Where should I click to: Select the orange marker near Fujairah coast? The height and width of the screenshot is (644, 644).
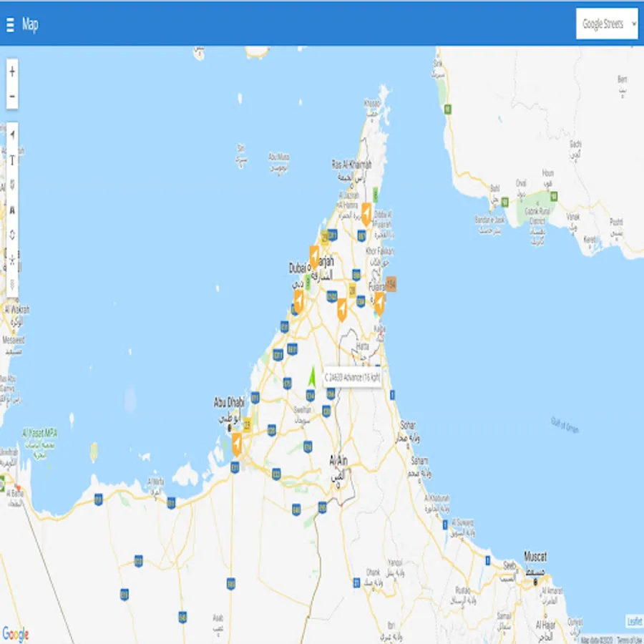379,302
